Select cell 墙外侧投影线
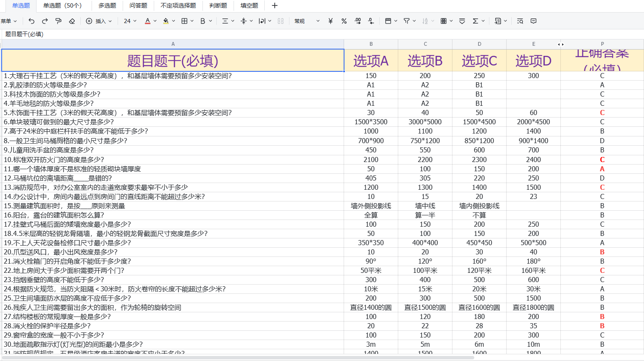Viewport: 644px width, 361px height. [371, 206]
